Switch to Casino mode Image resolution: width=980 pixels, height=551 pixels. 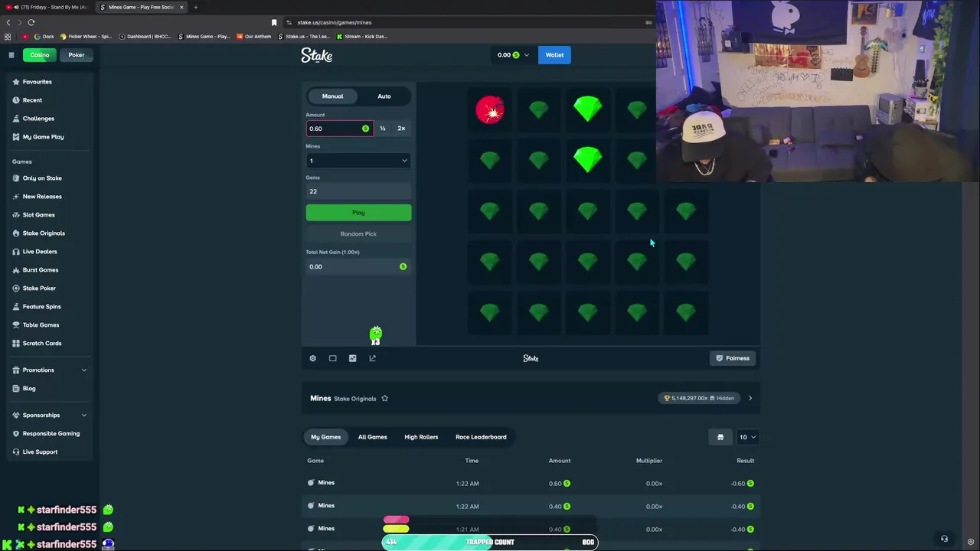click(x=40, y=55)
